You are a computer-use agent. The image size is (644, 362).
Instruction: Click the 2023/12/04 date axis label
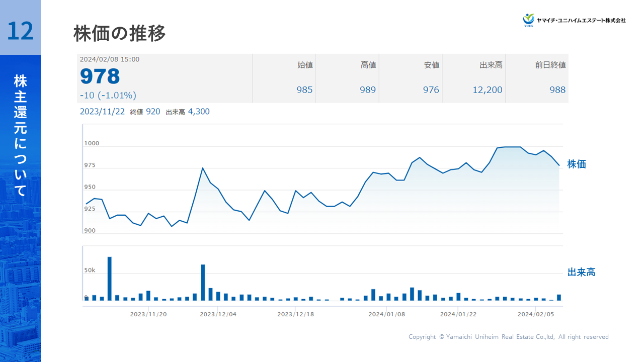point(218,314)
